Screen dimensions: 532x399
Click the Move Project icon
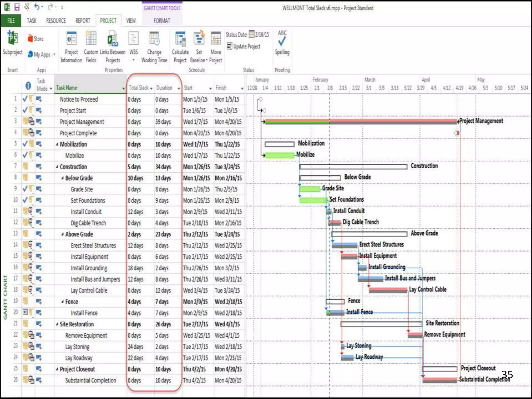pos(216,39)
